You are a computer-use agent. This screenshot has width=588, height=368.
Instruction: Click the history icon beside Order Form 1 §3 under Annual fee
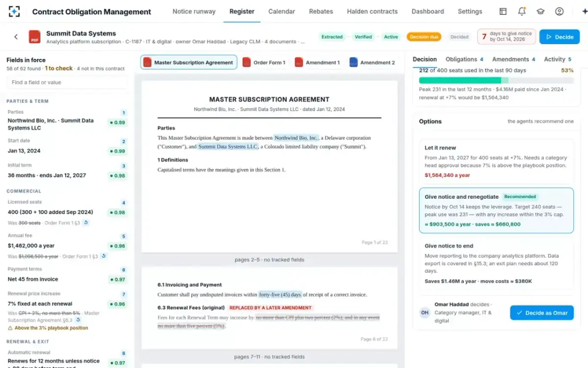point(103,256)
